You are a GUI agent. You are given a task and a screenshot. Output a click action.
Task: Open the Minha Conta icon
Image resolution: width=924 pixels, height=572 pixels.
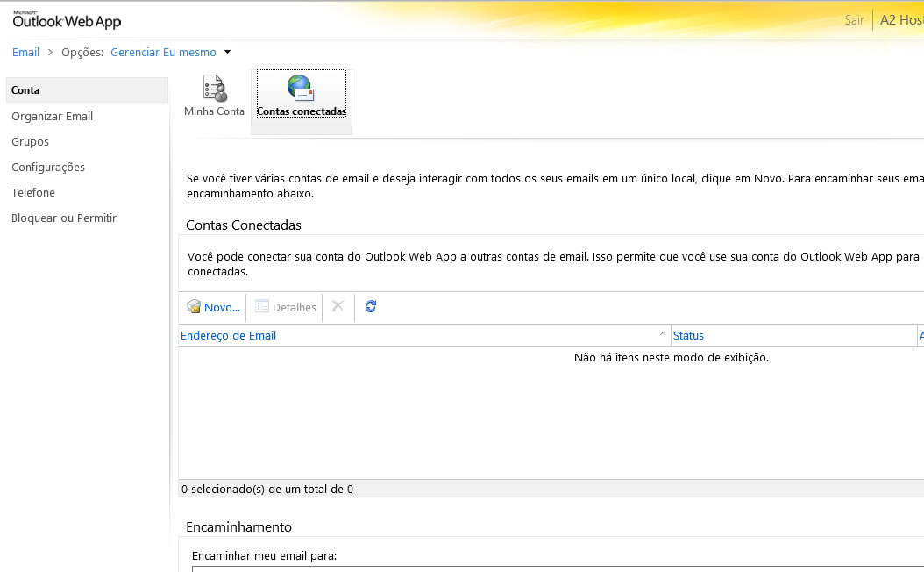click(214, 89)
